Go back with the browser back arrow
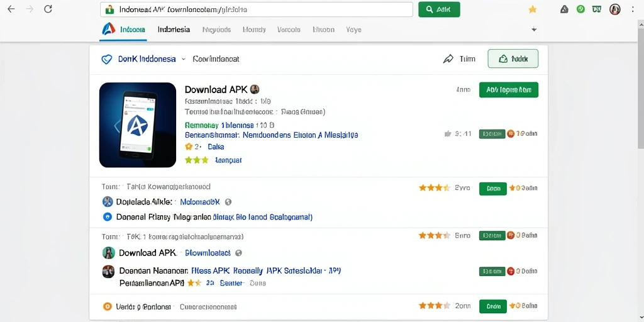The image size is (644, 322). click(x=11, y=9)
